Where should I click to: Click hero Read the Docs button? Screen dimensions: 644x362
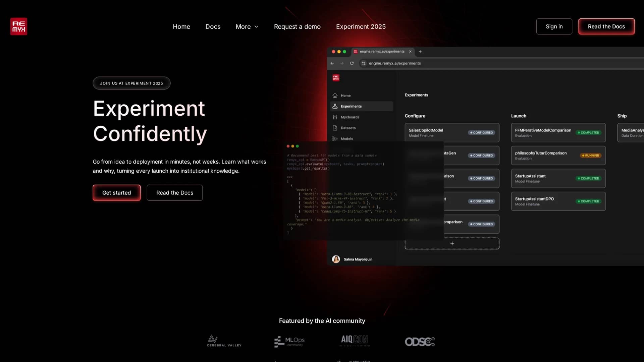174,193
